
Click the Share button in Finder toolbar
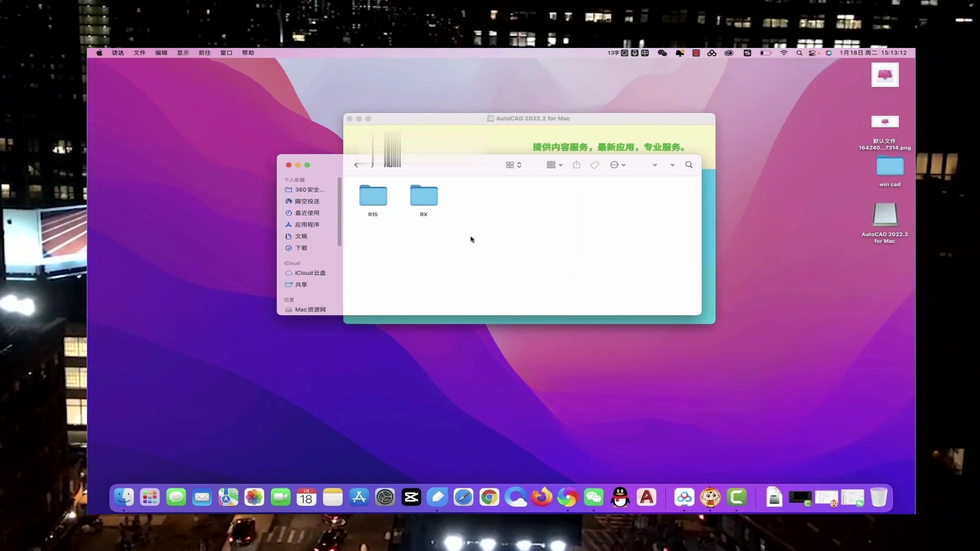click(x=576, y=165)
